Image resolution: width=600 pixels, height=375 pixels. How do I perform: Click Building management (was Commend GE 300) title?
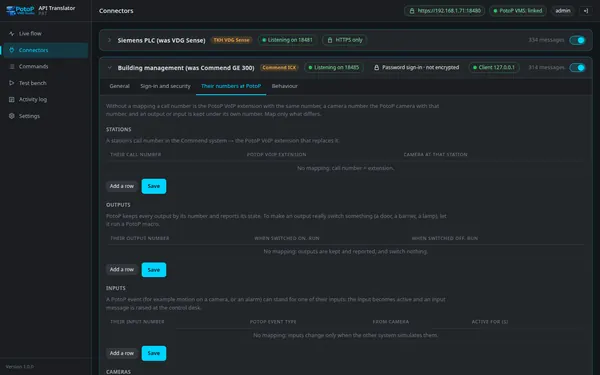186,68
